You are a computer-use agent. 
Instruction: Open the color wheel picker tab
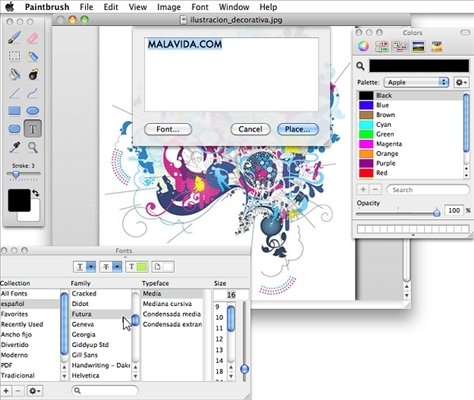click(x=363, y=46)
